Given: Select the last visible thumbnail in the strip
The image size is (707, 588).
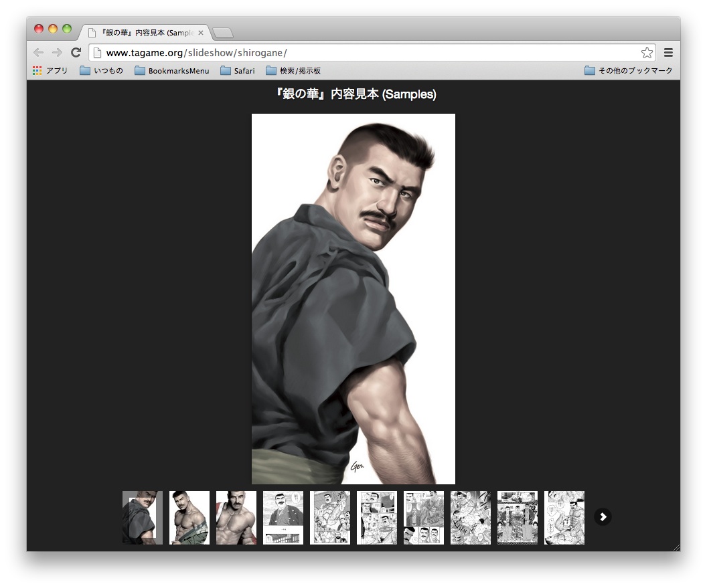Looking at the screenshot, I should [564, 518].
